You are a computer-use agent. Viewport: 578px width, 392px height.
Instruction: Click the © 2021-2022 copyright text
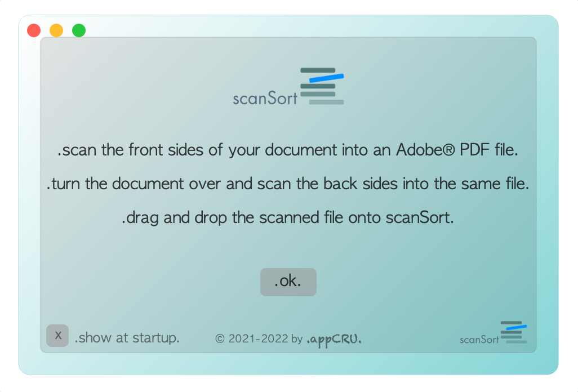(x=259, y=338)
